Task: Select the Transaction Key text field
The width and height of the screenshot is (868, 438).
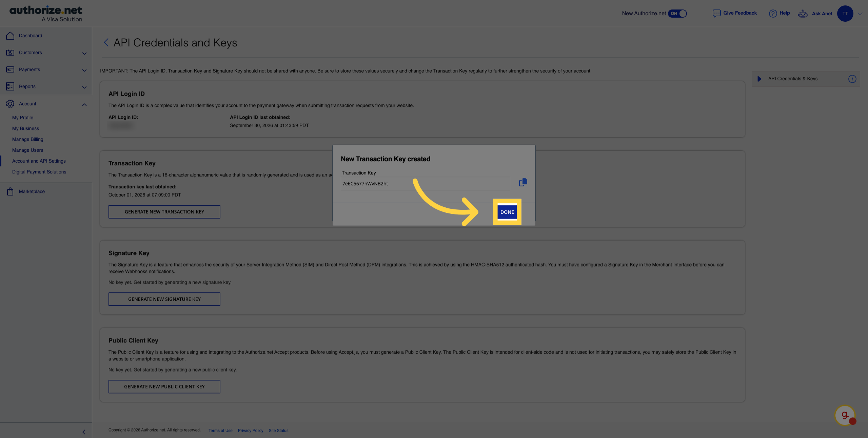Action: point(425,184)
